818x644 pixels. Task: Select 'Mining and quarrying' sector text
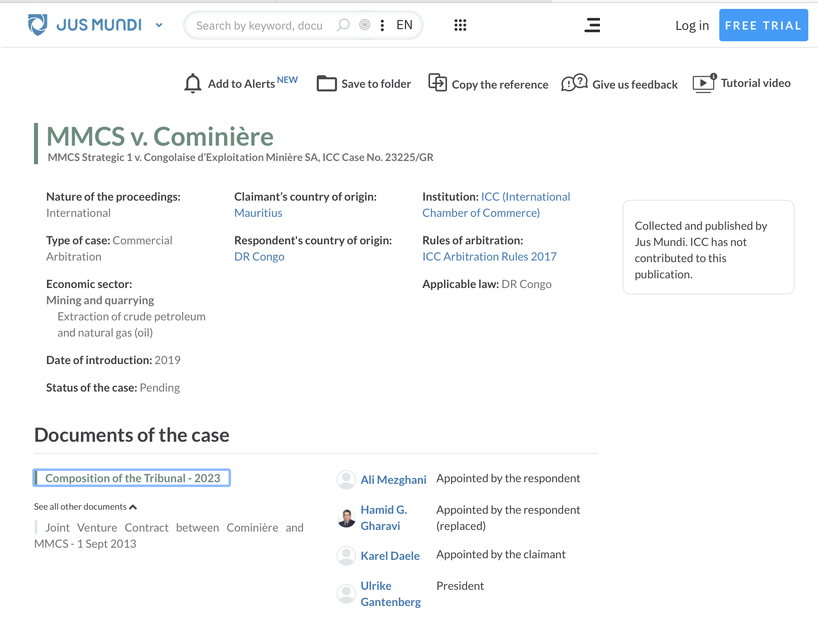coord(100,300)
